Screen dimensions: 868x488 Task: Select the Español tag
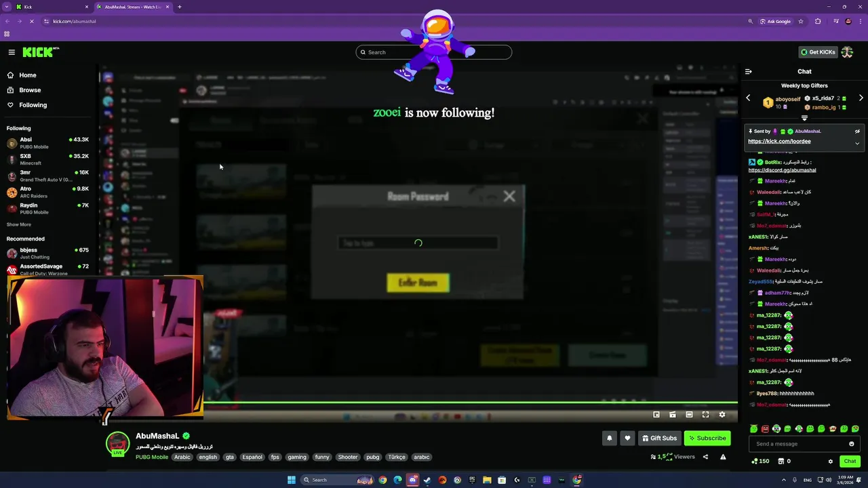click(252, 457)
